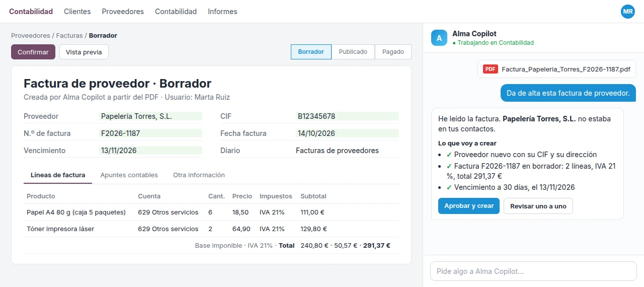Click IVA 21% in the Tóner row
The image size is (644, 287).
[x=272, y=229]
